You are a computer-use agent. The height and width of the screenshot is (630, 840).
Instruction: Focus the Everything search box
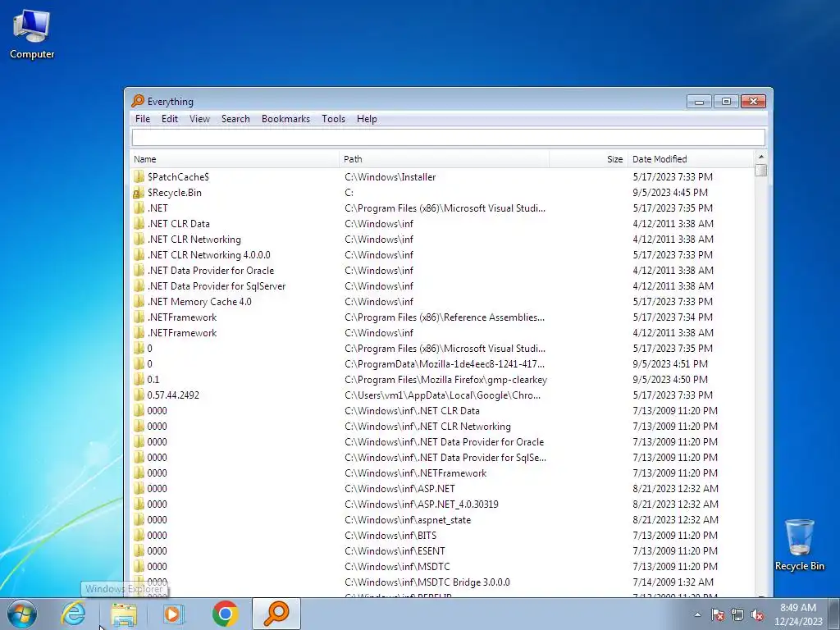coord(449,138)
